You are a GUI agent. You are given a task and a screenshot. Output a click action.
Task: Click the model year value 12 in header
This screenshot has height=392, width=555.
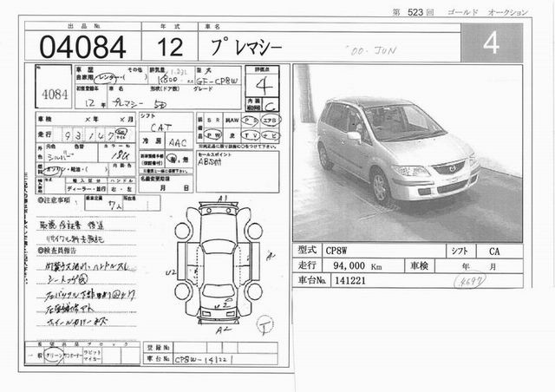(x=170, y=47)
